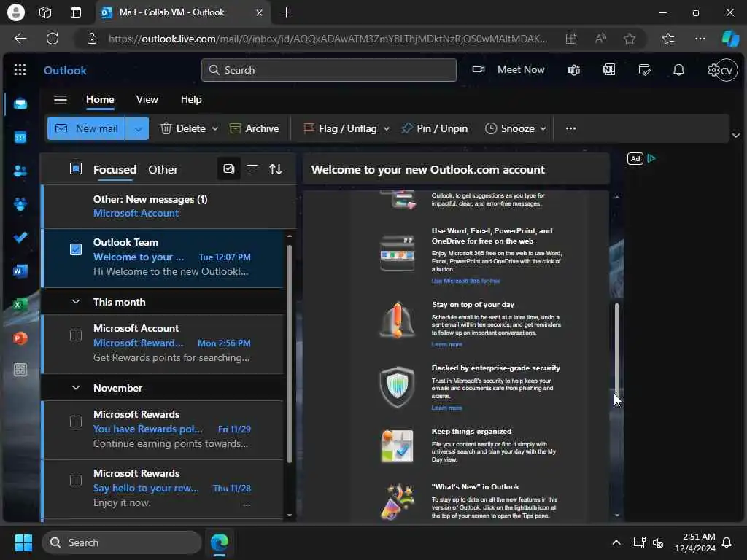Viewport: 747px width, 560px height.
Task: Open Edge settings and more menu
Action: 700,39
